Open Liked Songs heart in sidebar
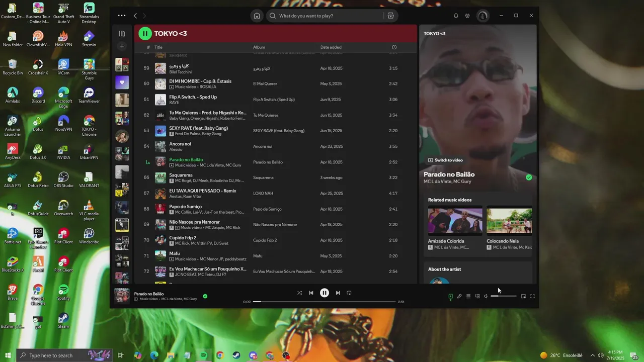This screenshot has width=644, height=362. (122, 82)
